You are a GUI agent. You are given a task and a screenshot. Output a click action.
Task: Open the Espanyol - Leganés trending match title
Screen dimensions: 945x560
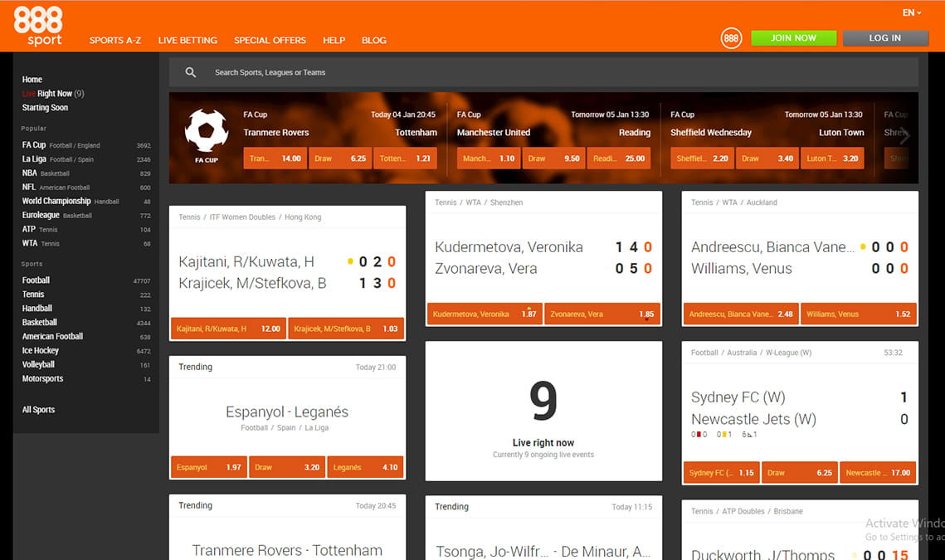click(287, 411)
